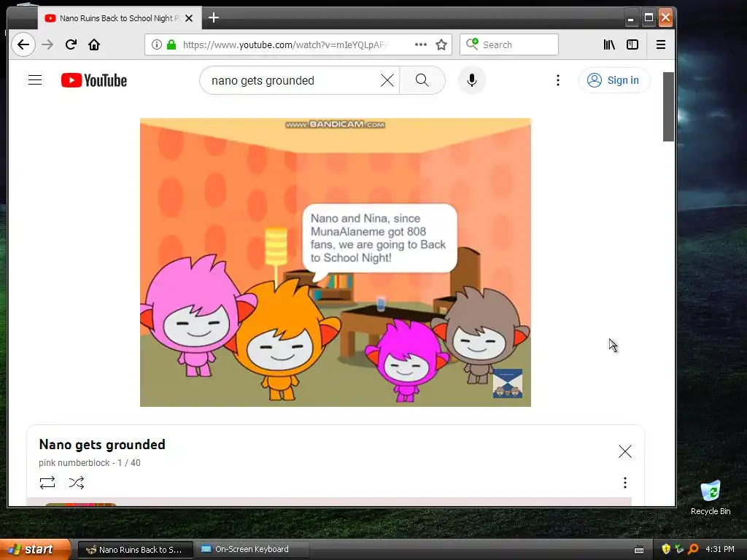This screenshot has width=747, height=560.
Task: Click the Sign in button
Action: pos(614,80)
